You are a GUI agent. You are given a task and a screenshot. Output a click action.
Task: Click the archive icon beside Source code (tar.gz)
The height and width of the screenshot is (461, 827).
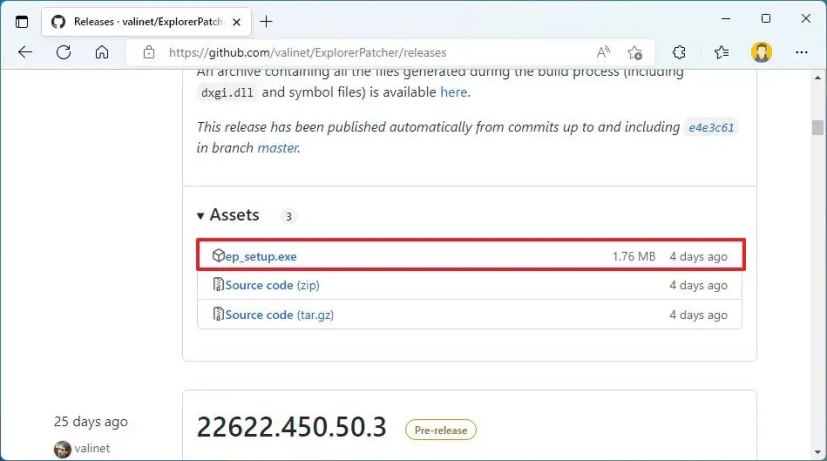pyautogui.click(x=218, y=314)
